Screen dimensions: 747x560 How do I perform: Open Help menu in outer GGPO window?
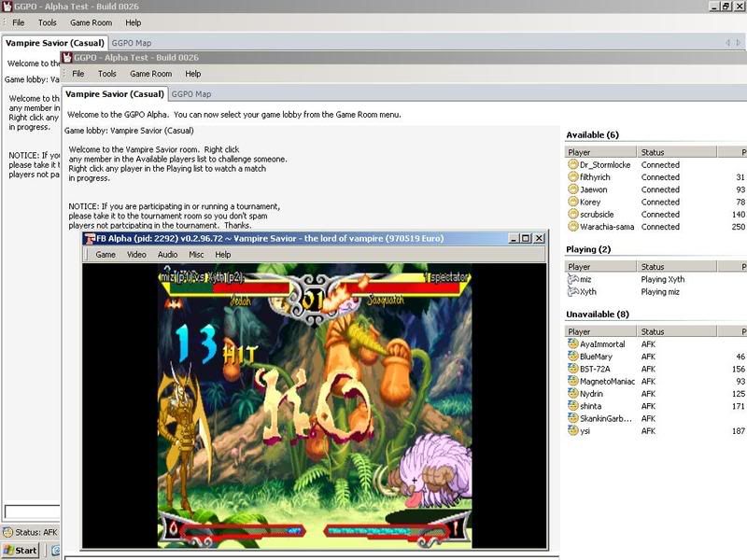pyautogui.click(x=134, y=22)
